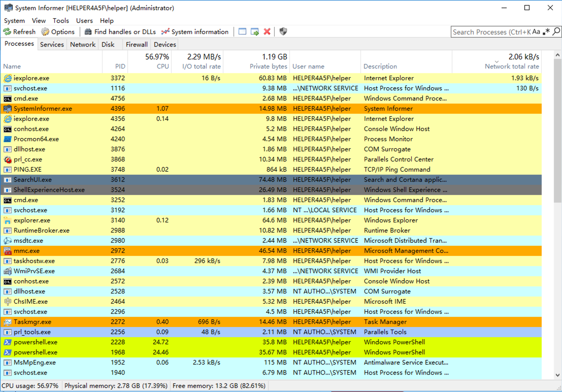Click in Search Processes input field
The image size is (562, 392).
[490, 32]
